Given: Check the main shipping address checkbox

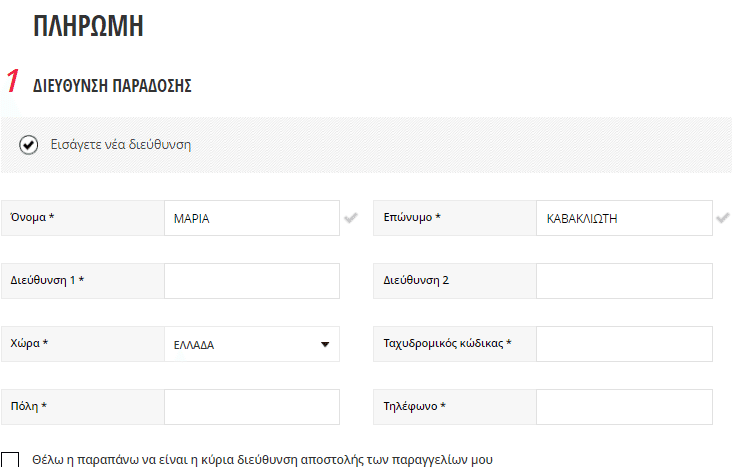Looking at the screenshot, I should tap(10, 459).
